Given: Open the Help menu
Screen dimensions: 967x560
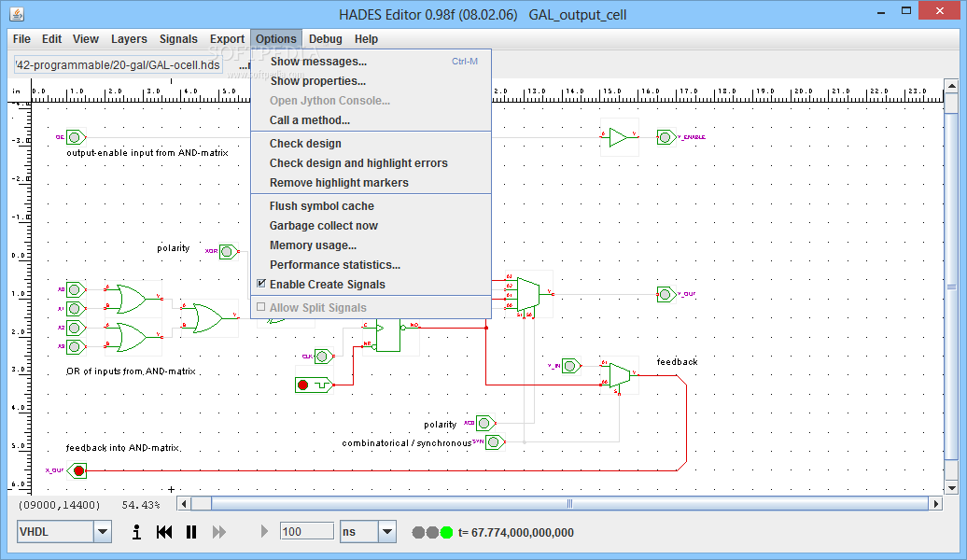Looking at the screenshot, I should [x=366, y=39].
